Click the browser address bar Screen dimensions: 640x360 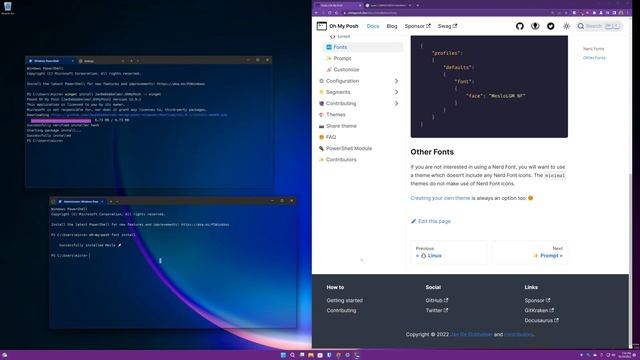point(445,13)
